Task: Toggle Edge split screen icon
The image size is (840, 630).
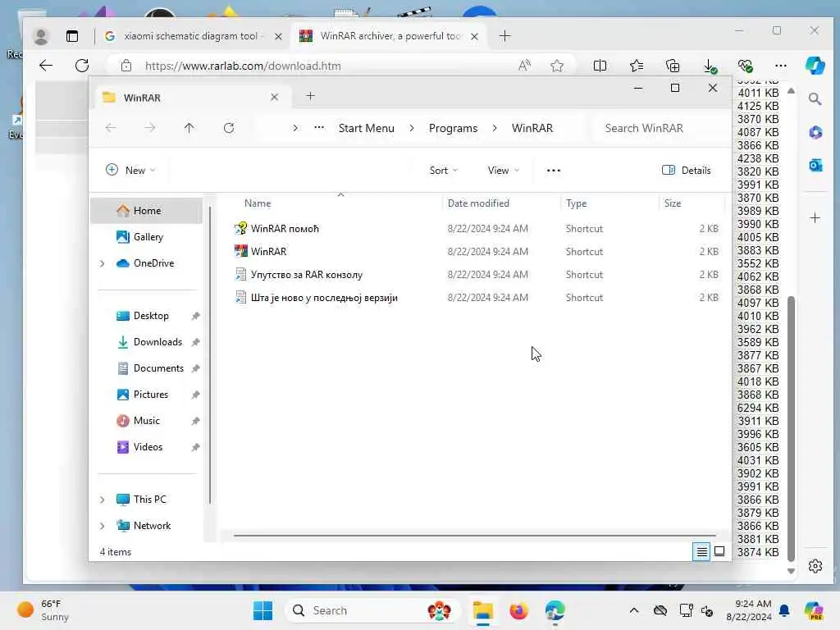Action: point(600,66)
